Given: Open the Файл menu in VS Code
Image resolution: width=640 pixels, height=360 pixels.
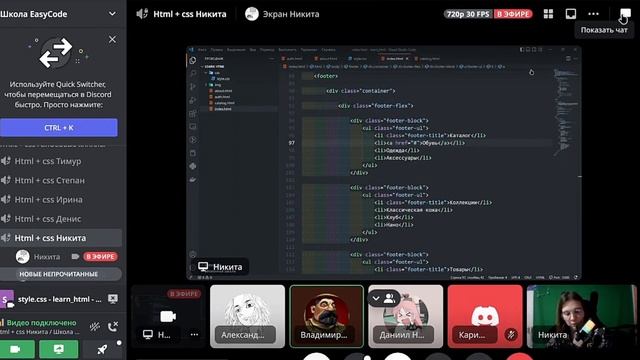Looking at the screenshot, I should tap(202, 50).
